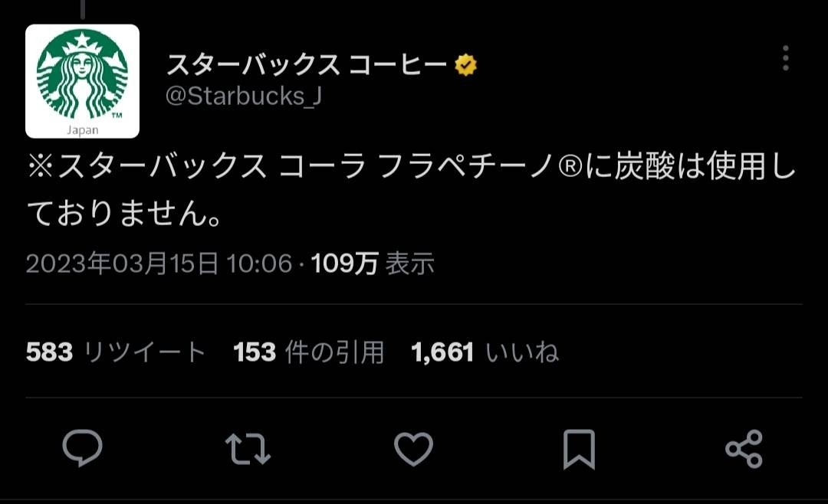Open the share icon options
828x504 pixels.
coord(744,449)
